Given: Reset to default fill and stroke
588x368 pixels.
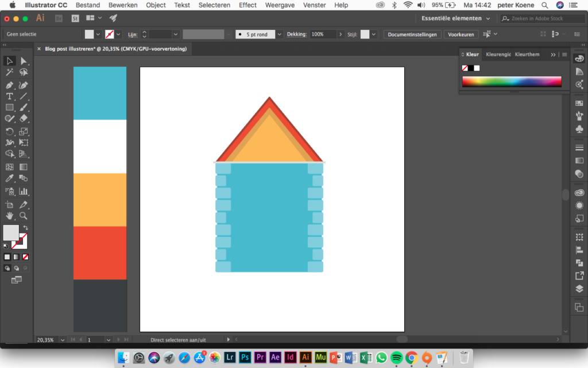Looking at the screenshot, I should coord(6,246).
